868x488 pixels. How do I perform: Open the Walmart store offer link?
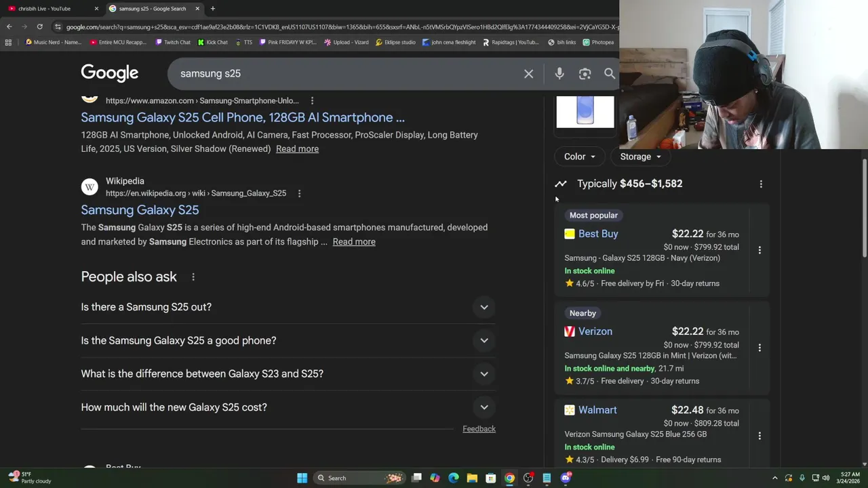[x=597, y=410]
